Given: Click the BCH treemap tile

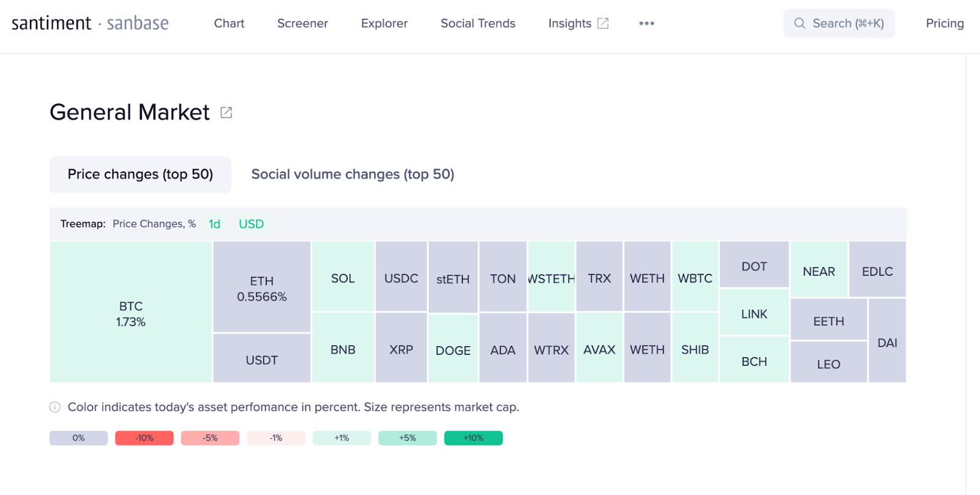Looking at the screenshot, I should click(x=754, y=360).
